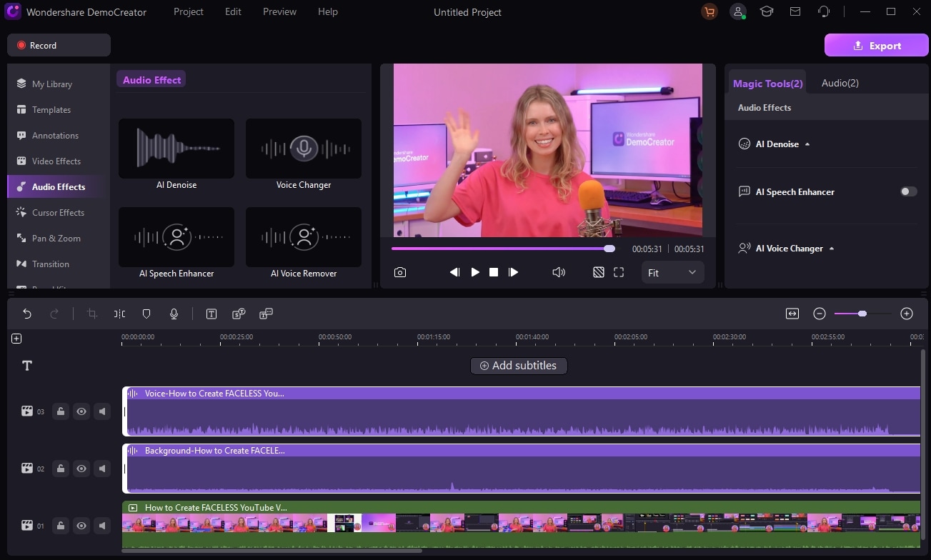Add a marker with the shield icon

pos(146,314)
